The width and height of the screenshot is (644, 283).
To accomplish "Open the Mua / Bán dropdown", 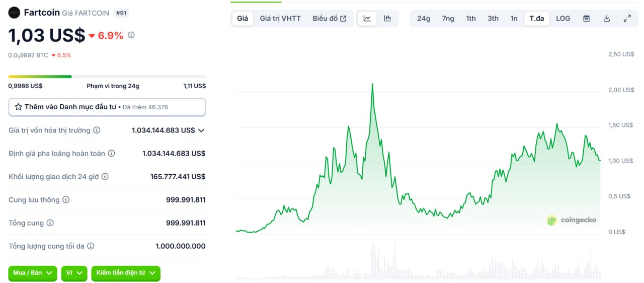I will pos(32,273).
